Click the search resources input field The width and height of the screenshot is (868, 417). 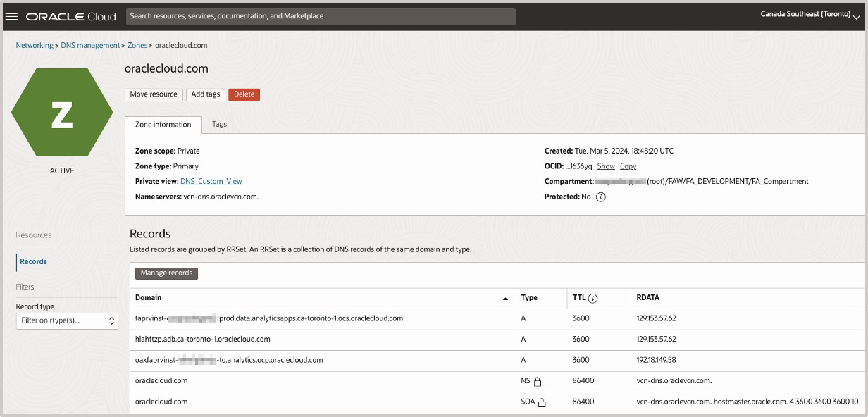tap(321, 16)
